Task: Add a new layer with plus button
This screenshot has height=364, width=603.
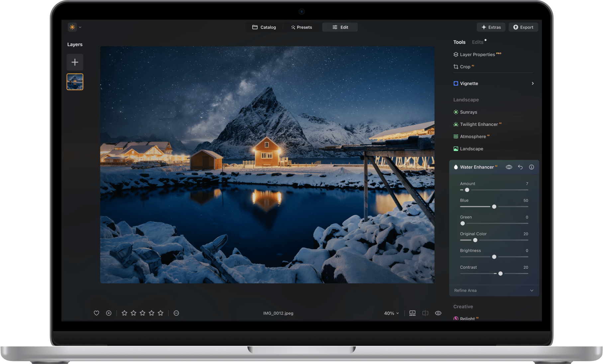Action: click(75, 62)
